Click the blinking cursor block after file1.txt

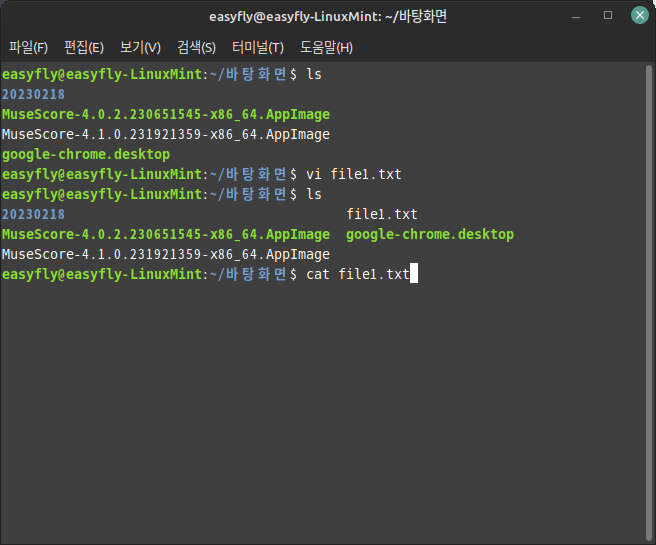click(x=414, y=273)
